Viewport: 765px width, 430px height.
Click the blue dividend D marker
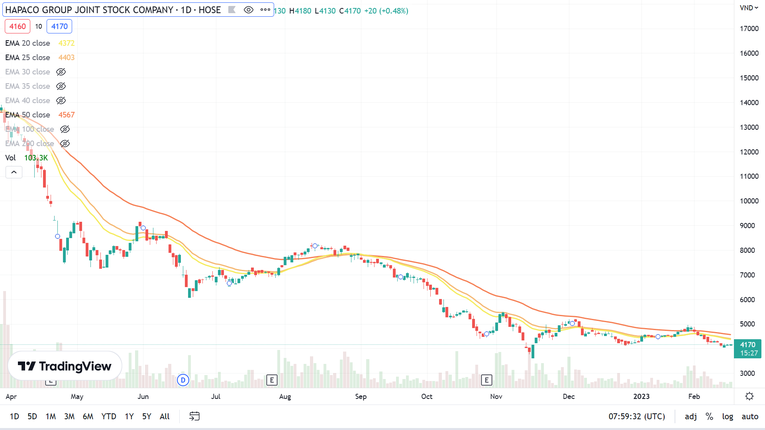click(x=183, y=380)
